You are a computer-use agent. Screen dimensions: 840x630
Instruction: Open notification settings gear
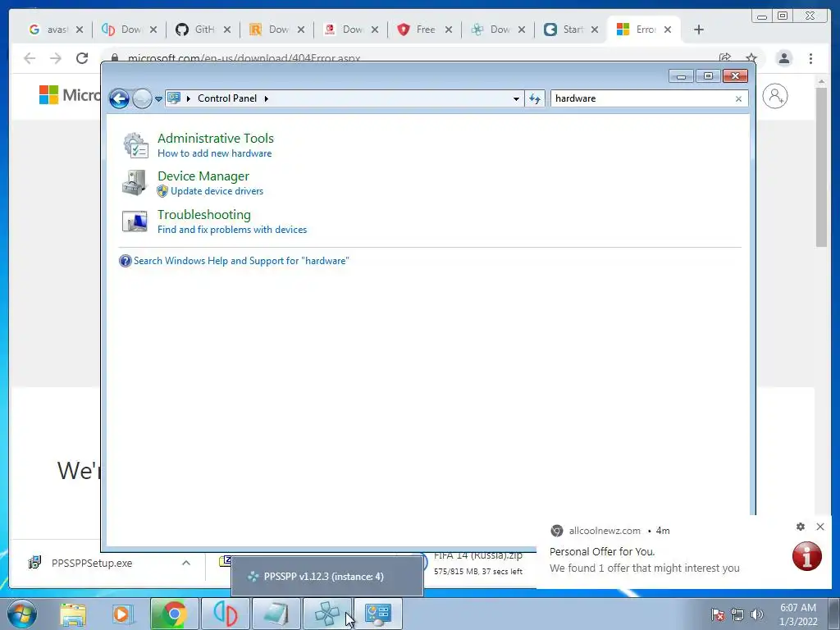click(x=801, y=527)
